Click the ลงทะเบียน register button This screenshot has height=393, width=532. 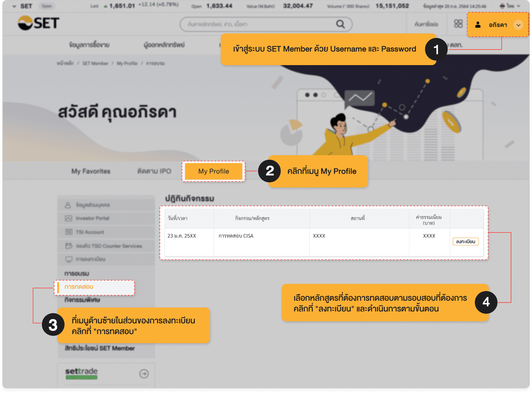(x=466, y=242)
